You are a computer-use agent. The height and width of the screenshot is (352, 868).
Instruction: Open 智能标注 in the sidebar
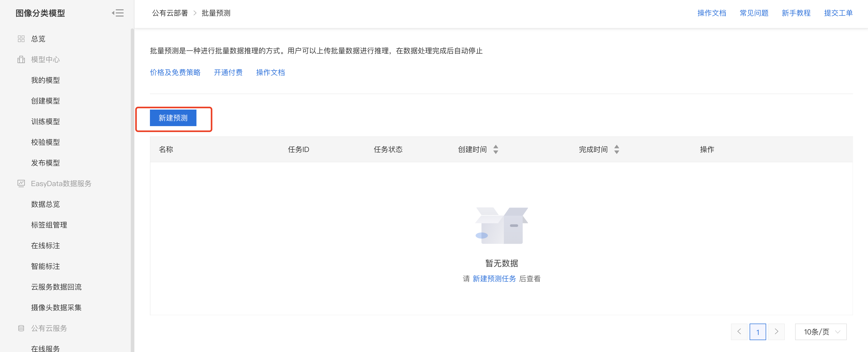click(45, 266)
